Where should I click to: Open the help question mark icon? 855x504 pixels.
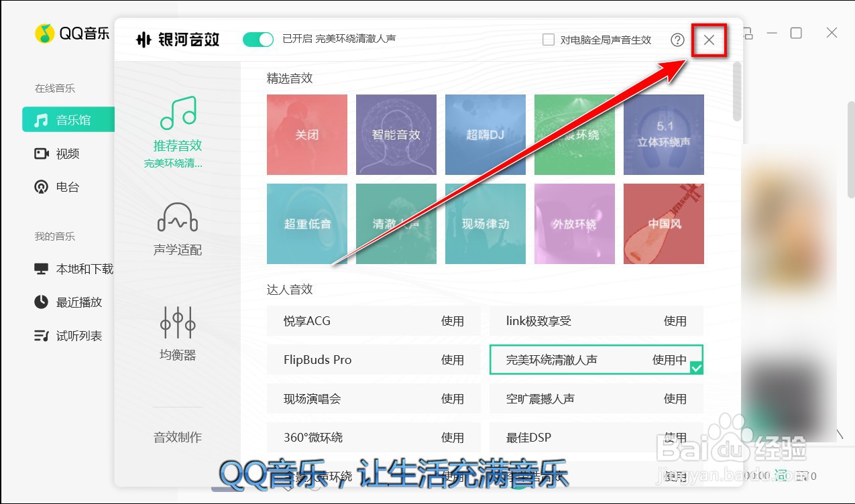(x=677, y=40)
